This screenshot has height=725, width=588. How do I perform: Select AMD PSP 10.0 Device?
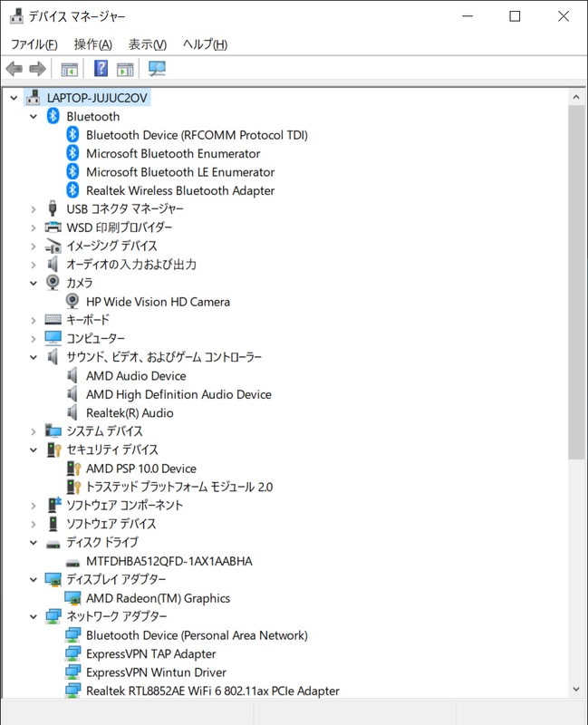click(x=141, y=469)
